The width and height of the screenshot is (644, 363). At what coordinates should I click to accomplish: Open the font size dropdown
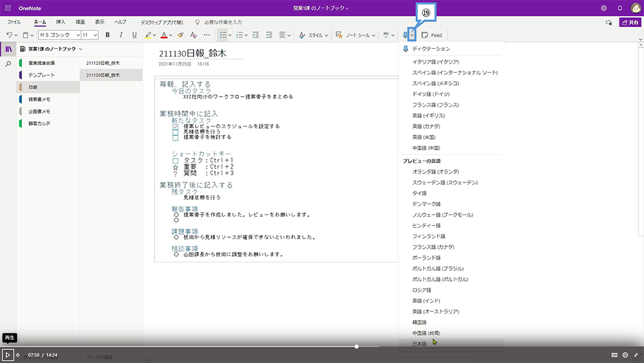[x=95, y=35]
